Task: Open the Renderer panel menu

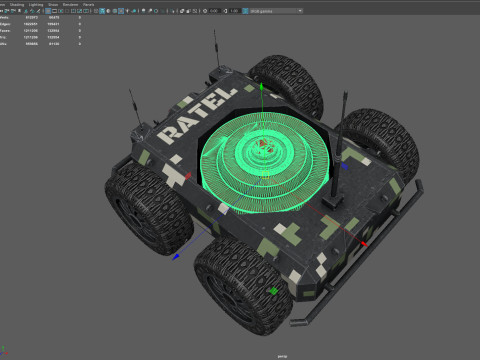Action: 70,5
